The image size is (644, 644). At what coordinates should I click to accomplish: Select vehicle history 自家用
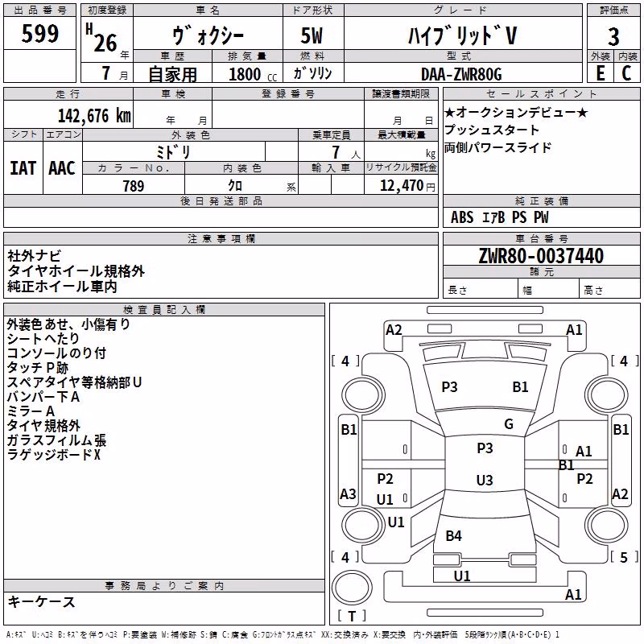click(x=172, y=74)
